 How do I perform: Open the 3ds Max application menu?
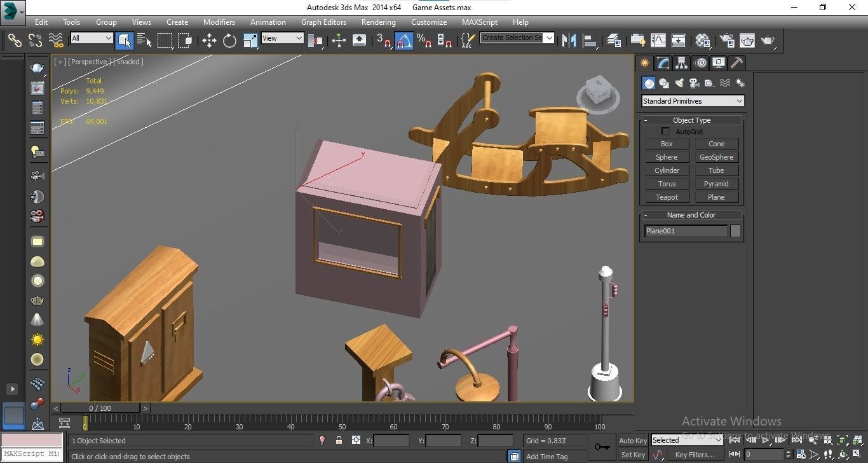coord(12,11)
